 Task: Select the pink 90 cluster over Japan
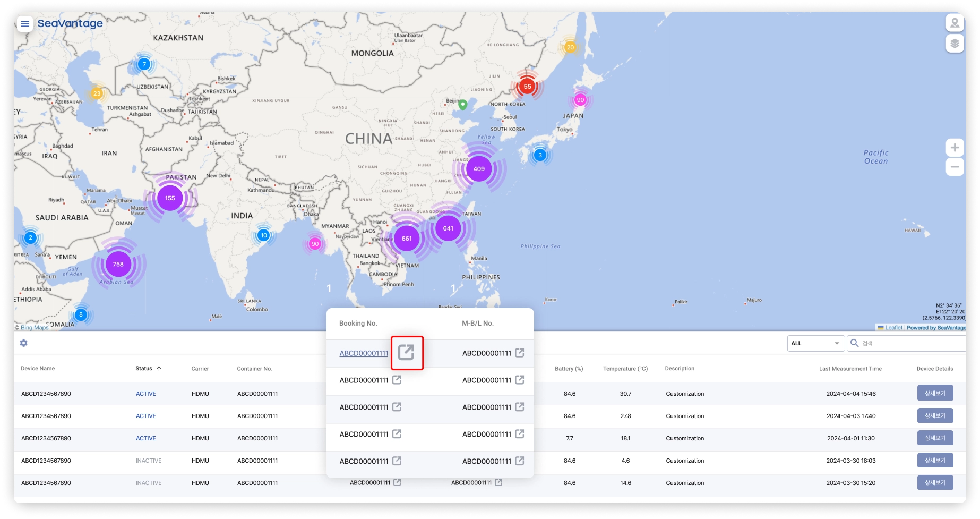tap(580, 100)
